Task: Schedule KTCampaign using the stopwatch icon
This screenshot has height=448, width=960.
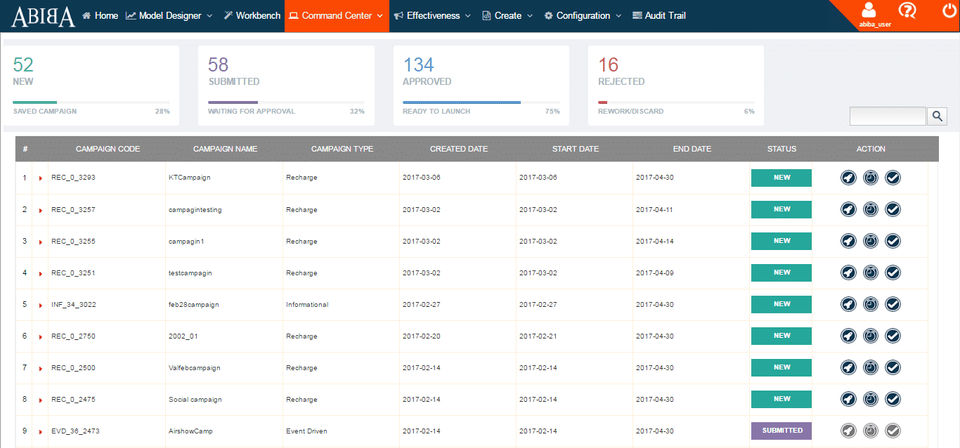Action: point(870,177)
